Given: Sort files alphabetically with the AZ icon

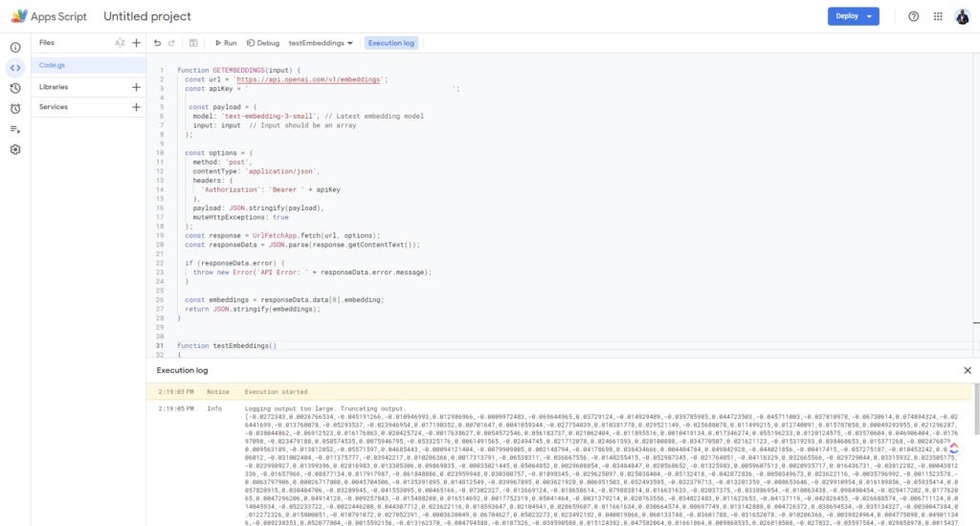Looking at the screenshot, I should (120, 43).
